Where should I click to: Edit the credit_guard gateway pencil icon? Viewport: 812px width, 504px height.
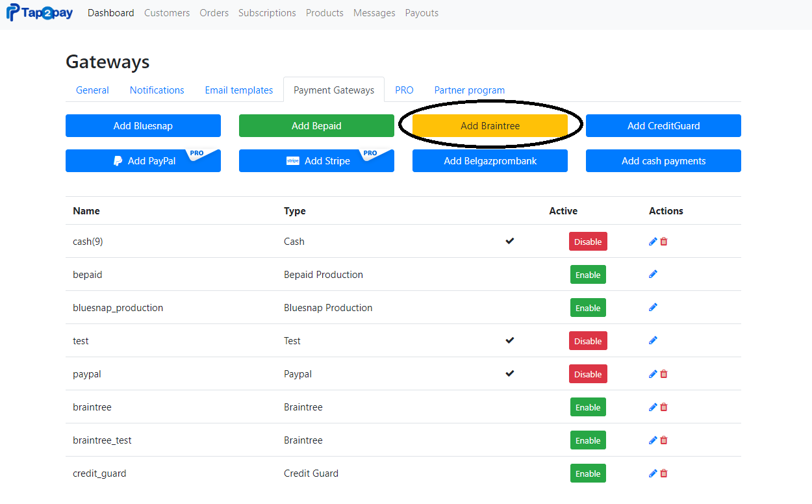(653, 473)
